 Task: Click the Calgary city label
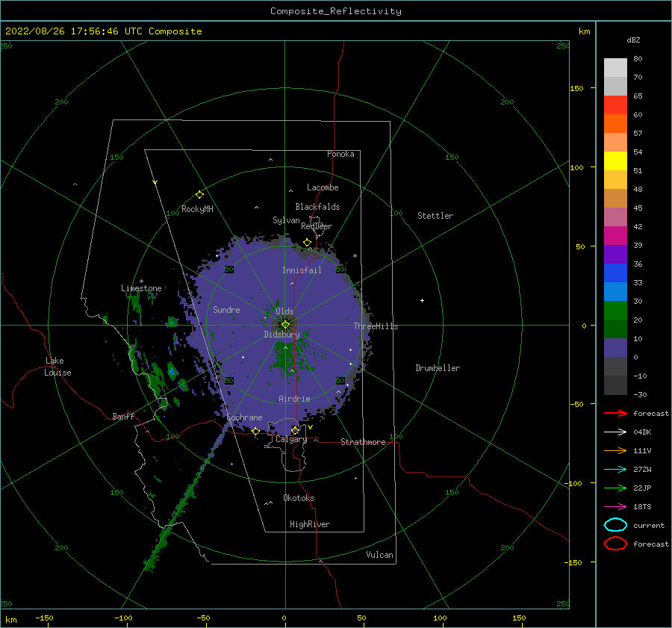coord(291,439)
